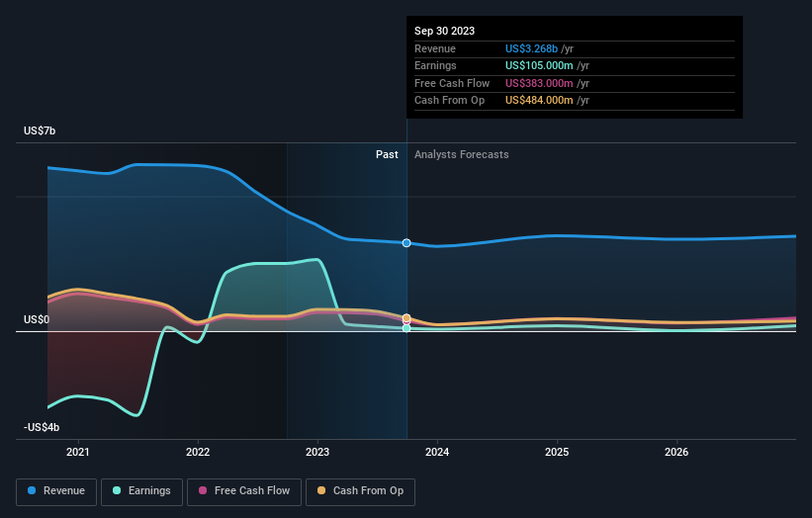
Task: Select the 2023 x-axis year label
Action: [317, 453]
